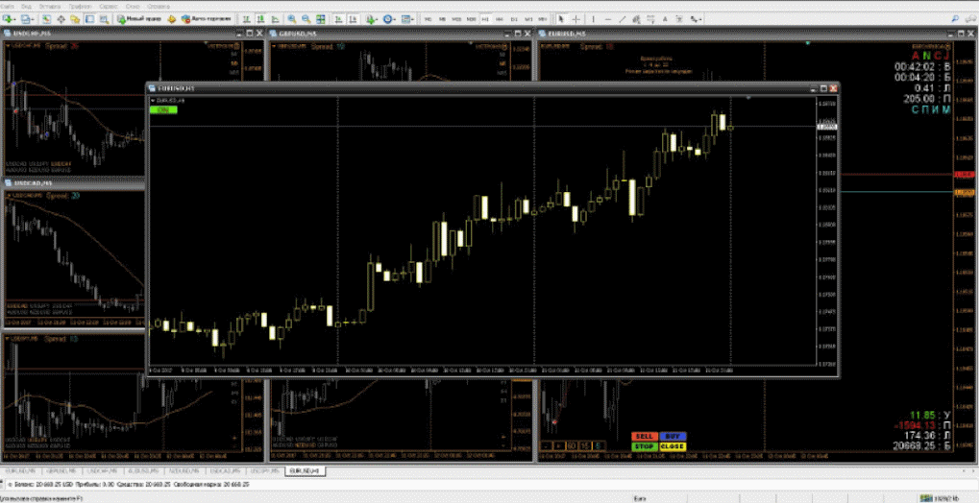Select the Fibonacci retracement tool

[650, 19]
